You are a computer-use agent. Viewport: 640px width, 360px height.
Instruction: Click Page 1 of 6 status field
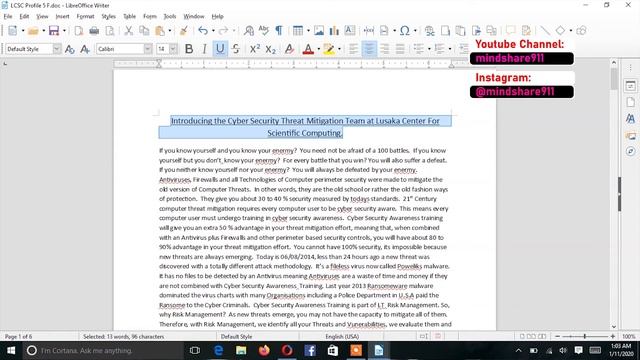[18, 337]
